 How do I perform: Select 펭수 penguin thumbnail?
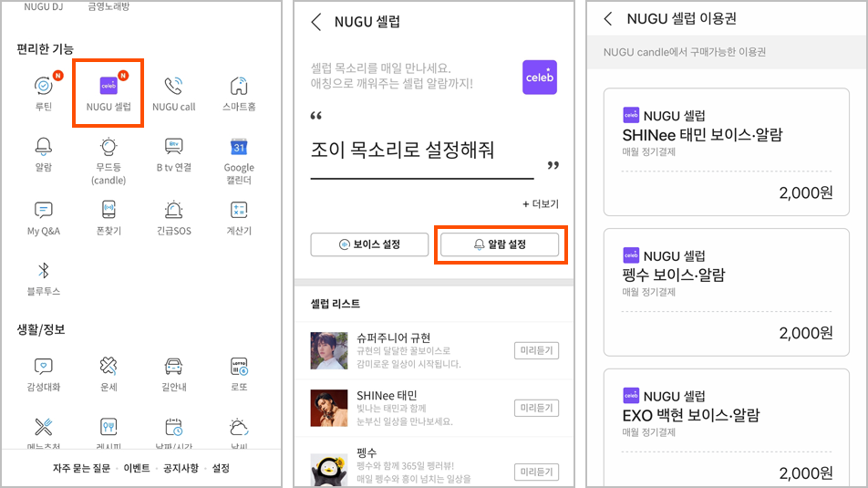pos(329,471)
